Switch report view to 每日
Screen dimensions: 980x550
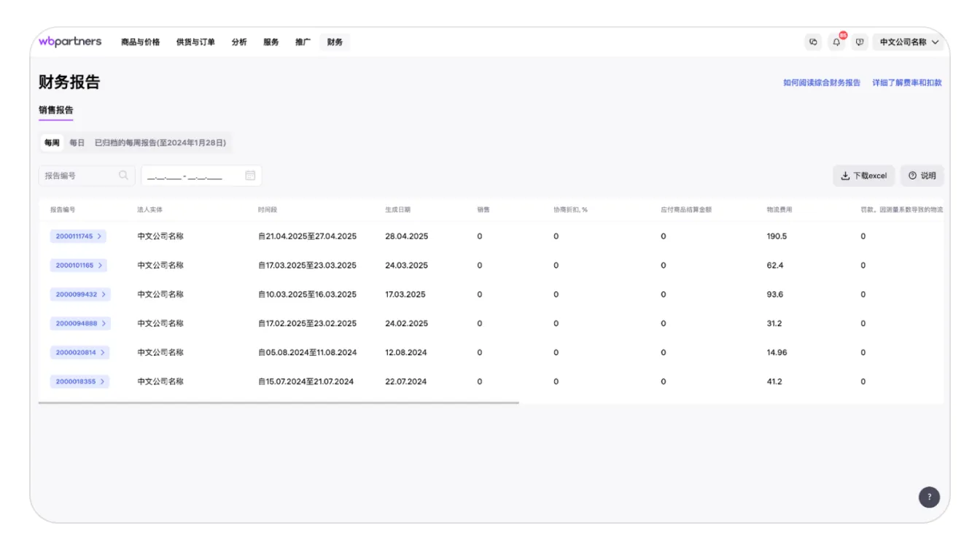[x=77, y=143]
